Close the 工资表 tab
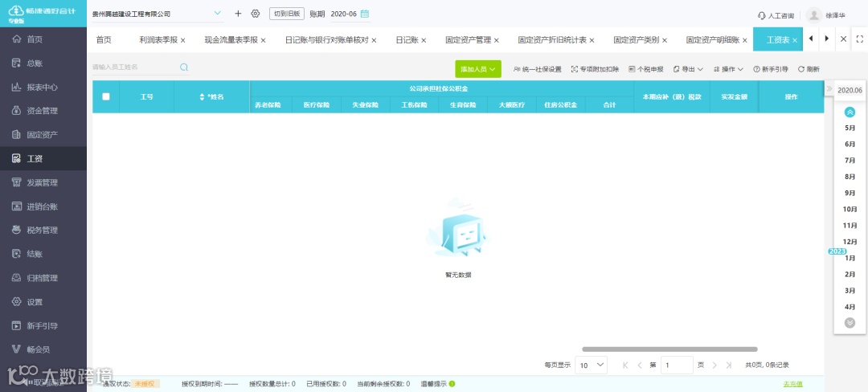 coord(795,40)
